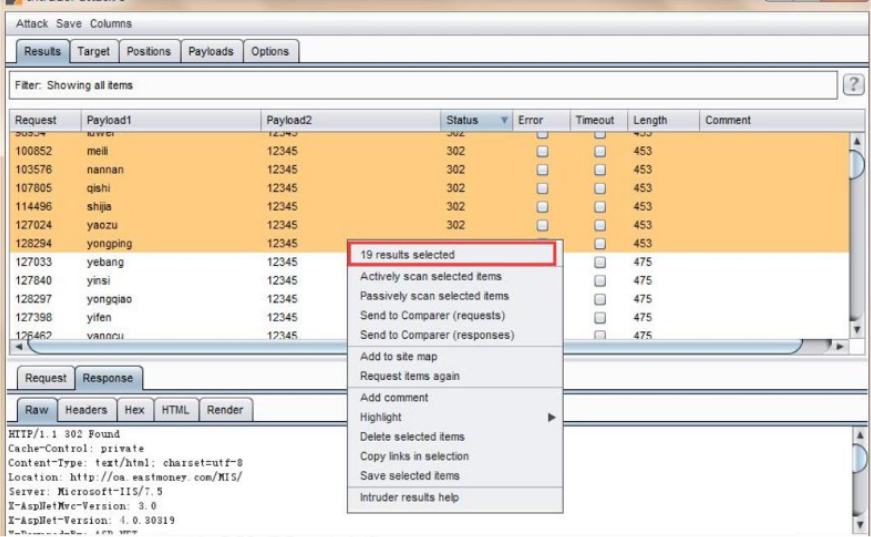
Task: Toggle Timeout checkbox in yinsi row
Action: pyautogui.click(x=600, y=280)
